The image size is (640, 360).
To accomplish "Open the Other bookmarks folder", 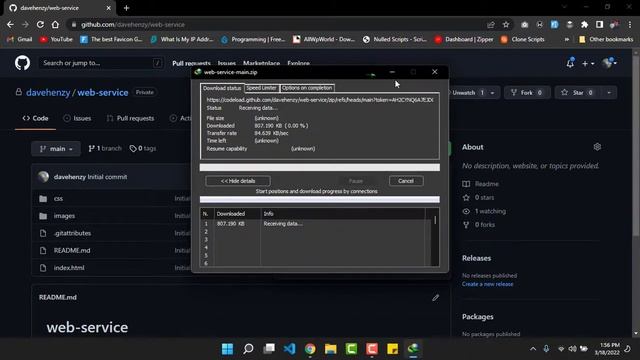I will [x=606, y=40].
